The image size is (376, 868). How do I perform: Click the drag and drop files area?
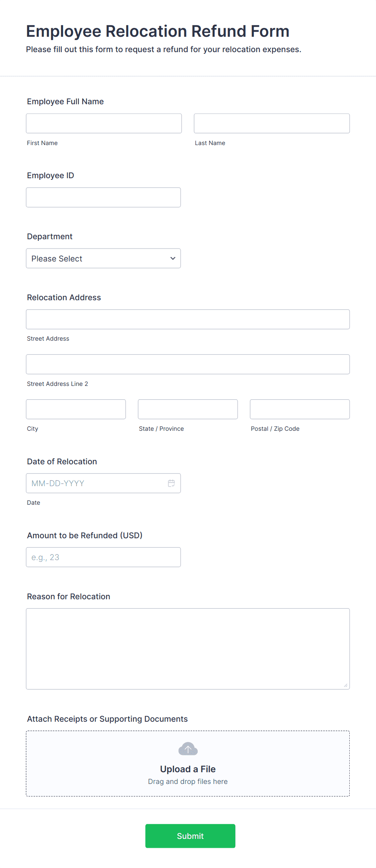(188, 782)
